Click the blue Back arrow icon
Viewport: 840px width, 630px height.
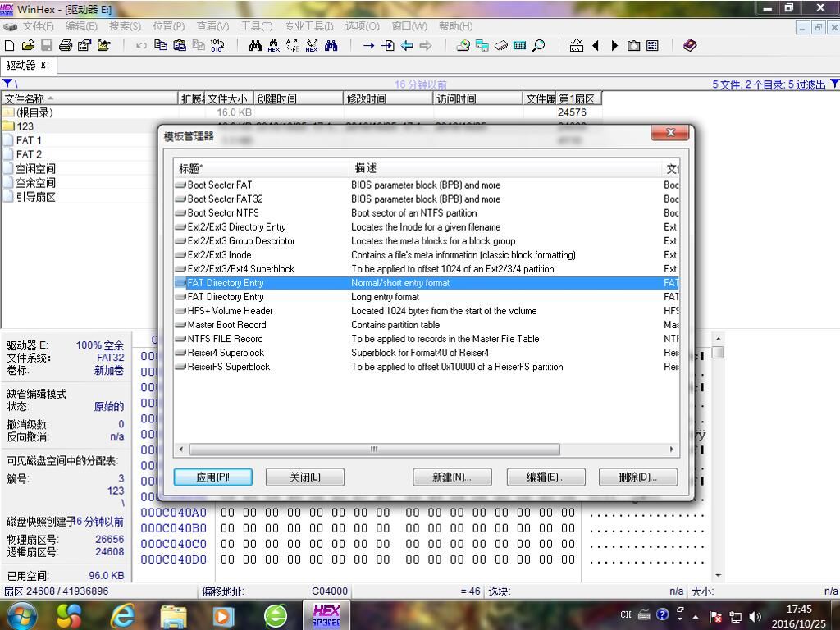(407, 46)
